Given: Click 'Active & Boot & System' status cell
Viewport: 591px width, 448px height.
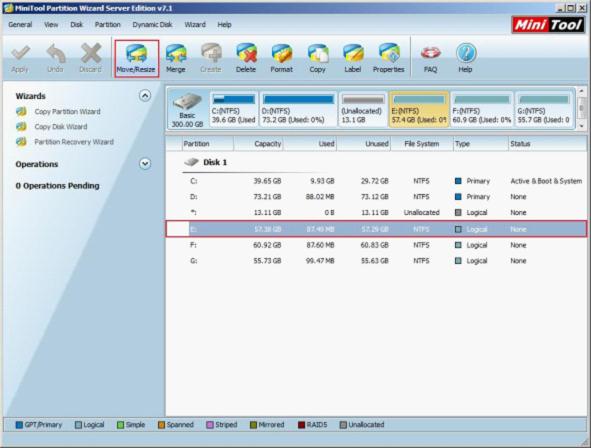Looking at the screenshot, I should [x=546, y=181].
